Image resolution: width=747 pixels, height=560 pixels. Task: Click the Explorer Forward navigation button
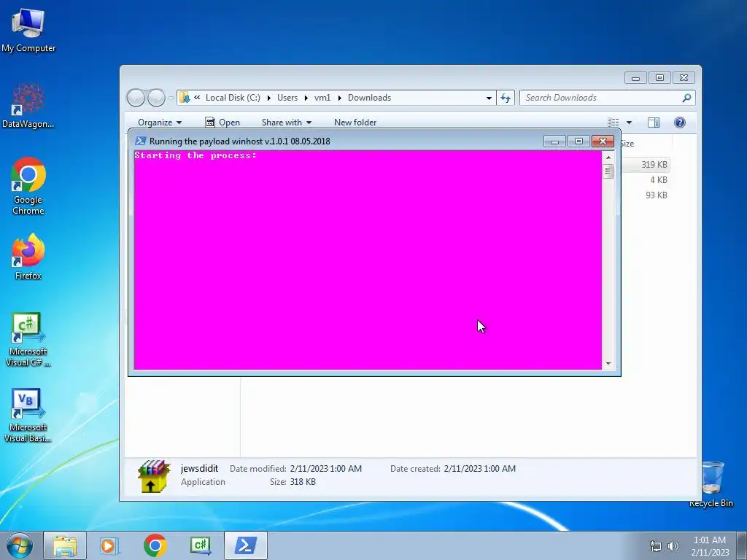[156, 98]
